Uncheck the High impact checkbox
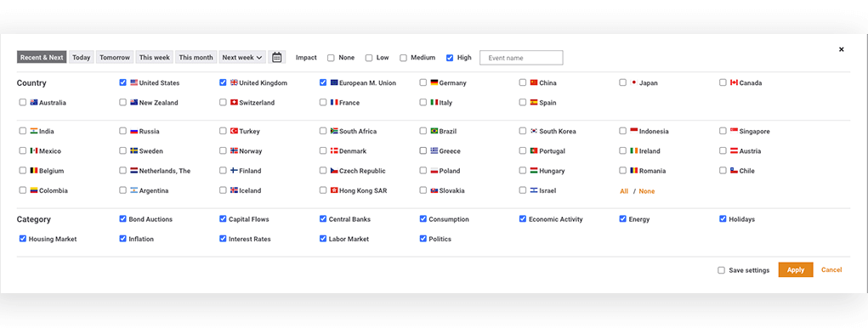Image resolution: width=868 pixels, height=328 pixels. (450, 58)
